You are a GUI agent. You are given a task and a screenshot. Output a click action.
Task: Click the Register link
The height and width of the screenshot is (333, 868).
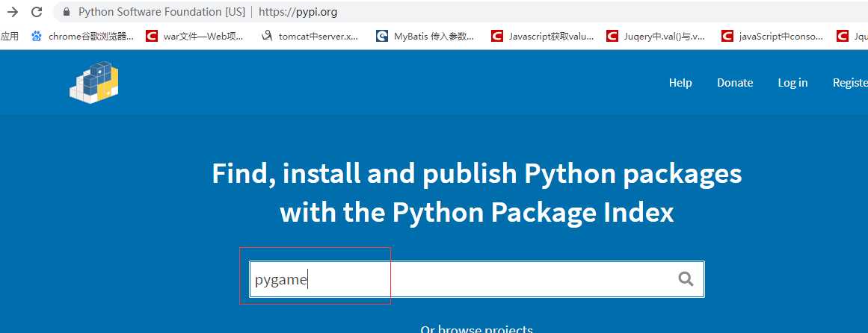point(850,82)
